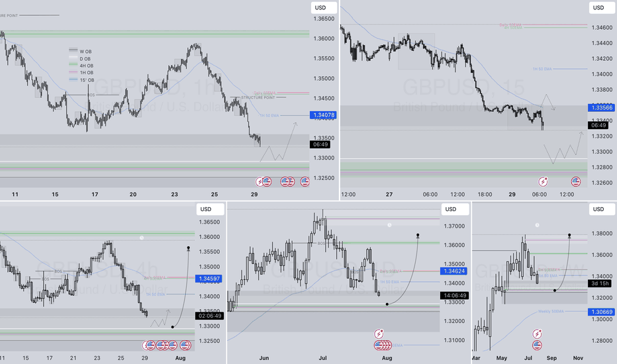Screen dimensions: 617x364
Task: Open lightning news icon on daily chart
Action: pos(379,334)
